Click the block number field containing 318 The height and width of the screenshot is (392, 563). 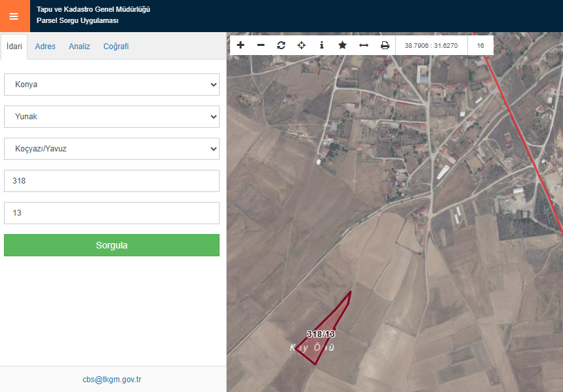coord(111,181)
